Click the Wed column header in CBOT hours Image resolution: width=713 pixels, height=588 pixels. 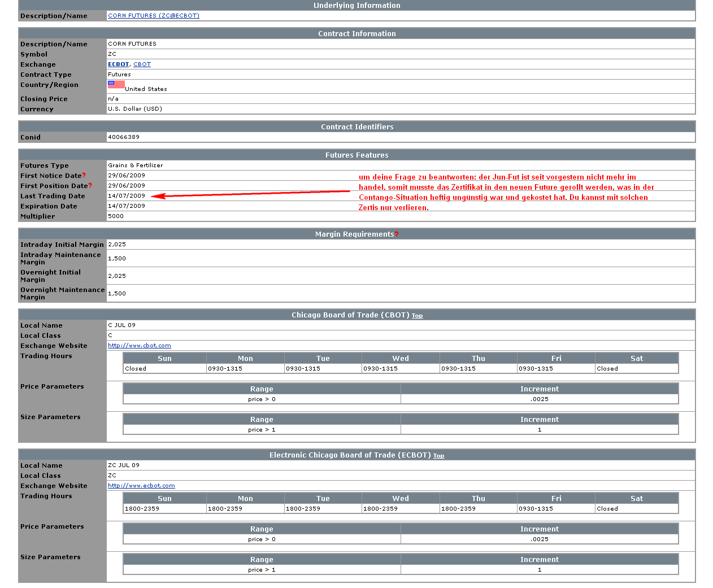point(401,359)
